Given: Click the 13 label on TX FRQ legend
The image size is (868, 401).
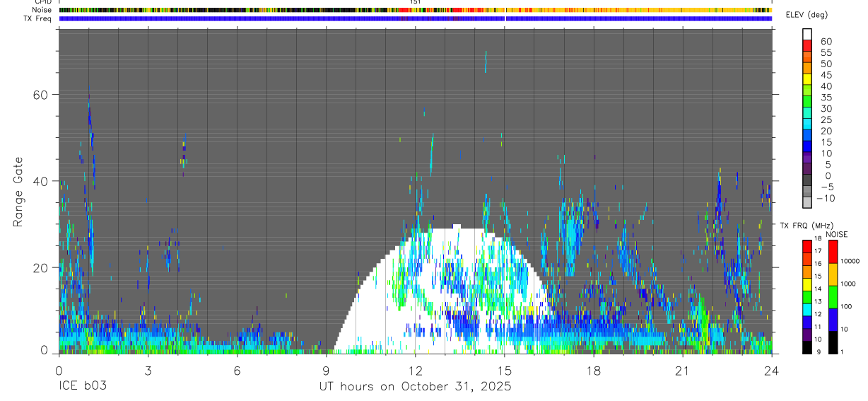Looking at the screenshot, I should pyautogui.click(x=819, y=301).
